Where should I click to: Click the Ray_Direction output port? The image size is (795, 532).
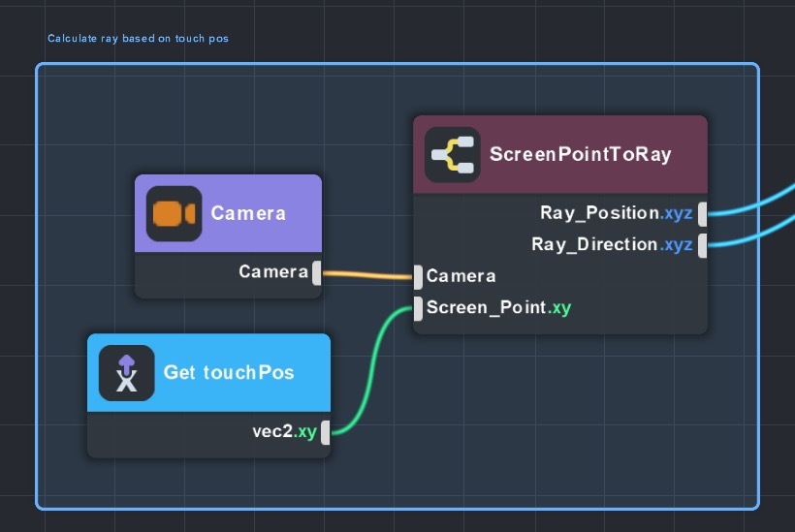(x=702, y=244)
